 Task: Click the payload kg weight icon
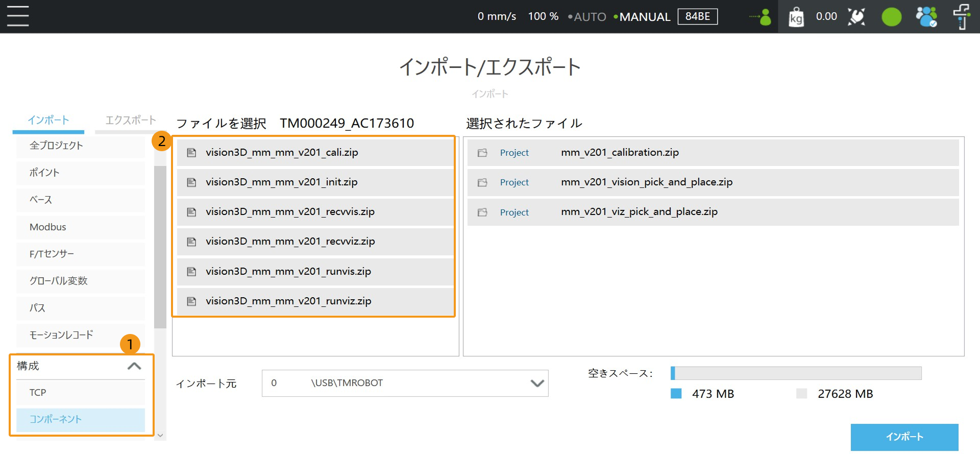[796, 17]
